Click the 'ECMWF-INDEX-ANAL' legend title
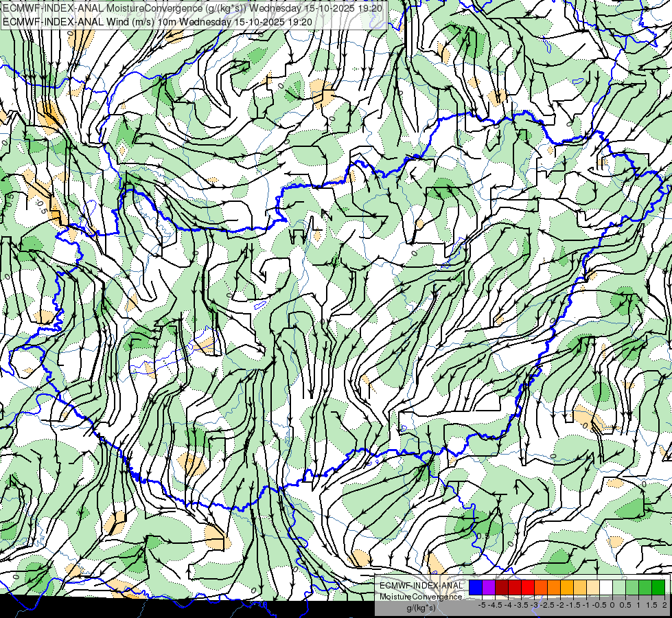This screenshot has width=672, height=618. pos(421,586)
